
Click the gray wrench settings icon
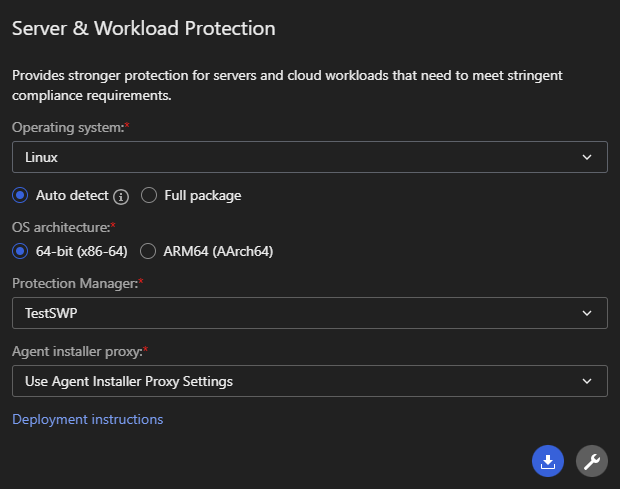click(591, 461)
